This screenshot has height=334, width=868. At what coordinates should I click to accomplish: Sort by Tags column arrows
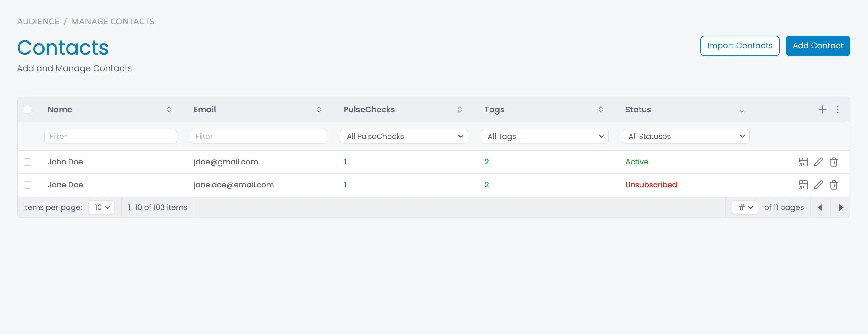point(601,110)
